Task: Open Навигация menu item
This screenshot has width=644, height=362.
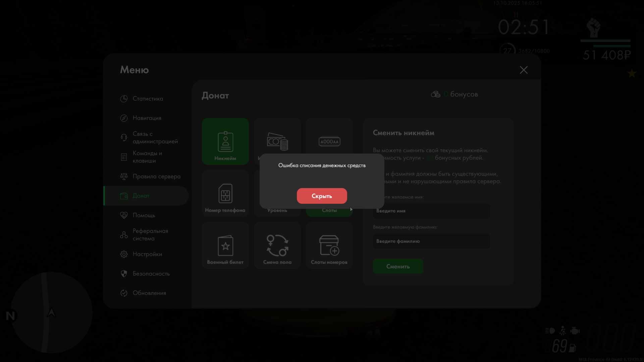Action: click(147, 118)
